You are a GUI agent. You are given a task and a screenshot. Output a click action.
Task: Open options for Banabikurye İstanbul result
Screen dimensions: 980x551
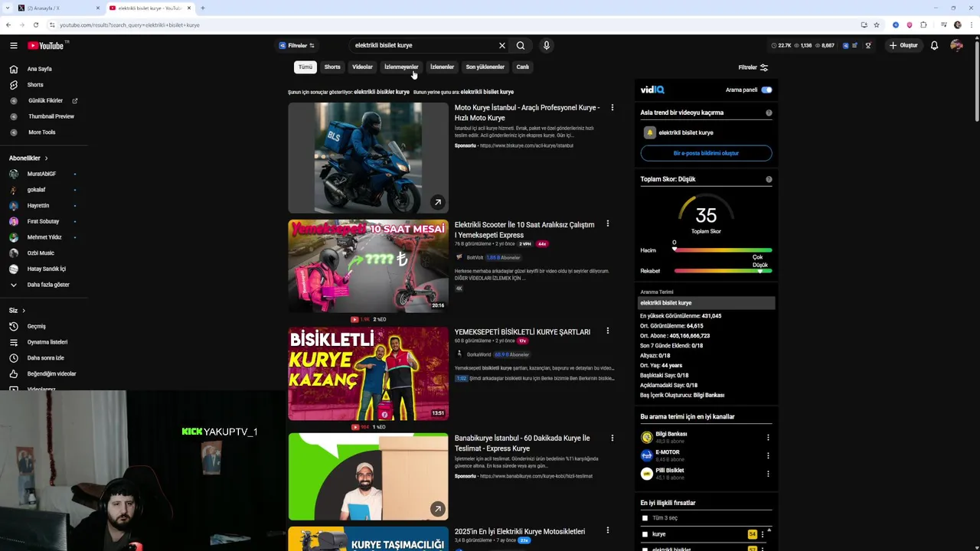point(612,439)
